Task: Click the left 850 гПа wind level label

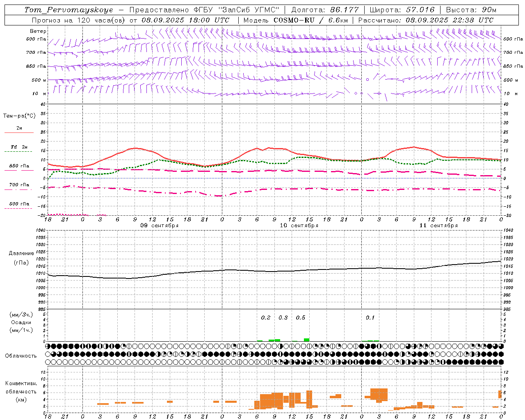Action: pos(36,66)
